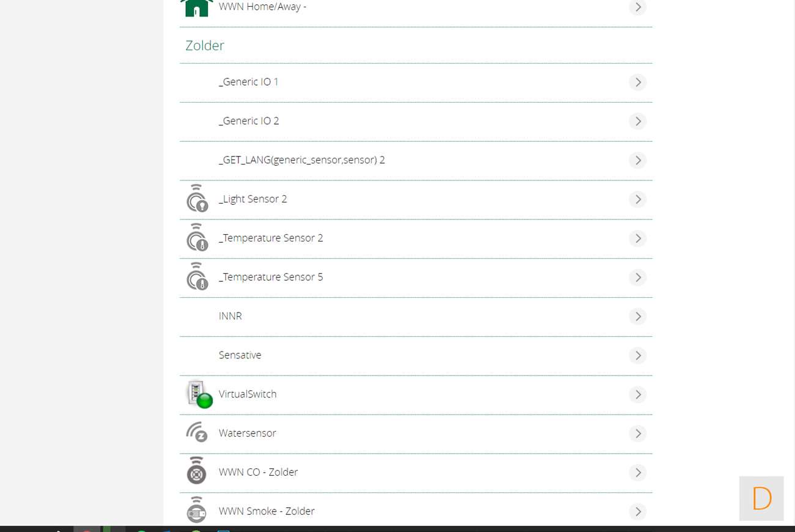Open the INNR device chevron arrow
Viewport: 795px width, 532px height.
coord(637,316)
